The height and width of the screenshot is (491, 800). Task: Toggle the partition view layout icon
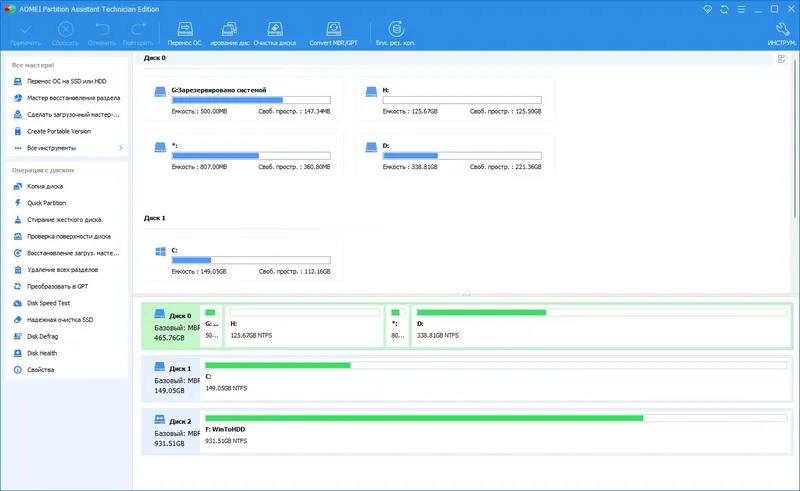click(x=782, y=59)
